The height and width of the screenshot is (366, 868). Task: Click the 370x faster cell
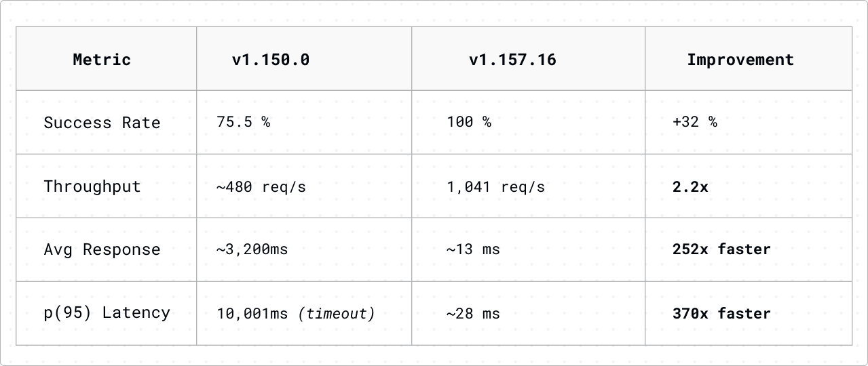[x=721, y=313]
